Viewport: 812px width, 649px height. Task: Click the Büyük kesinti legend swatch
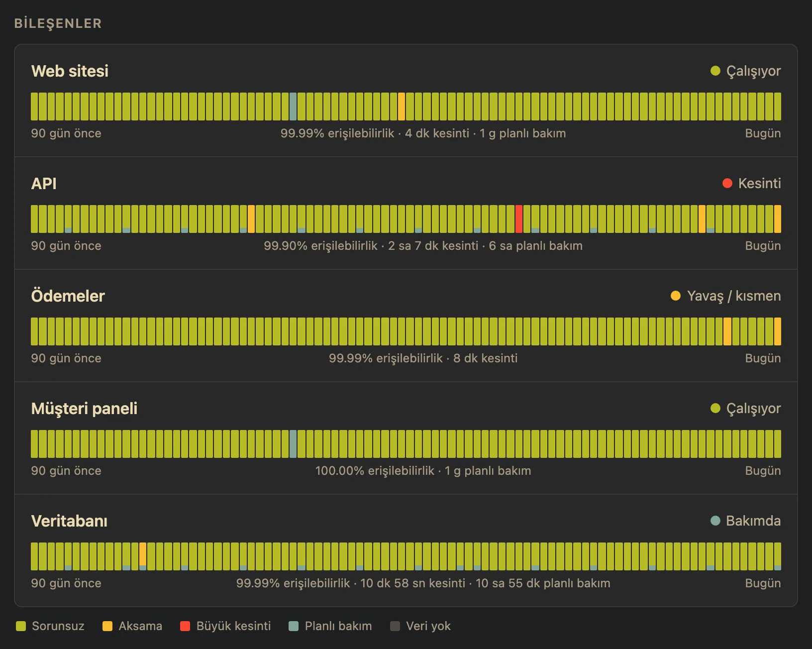pyautogui.click(x=185, y=626)
